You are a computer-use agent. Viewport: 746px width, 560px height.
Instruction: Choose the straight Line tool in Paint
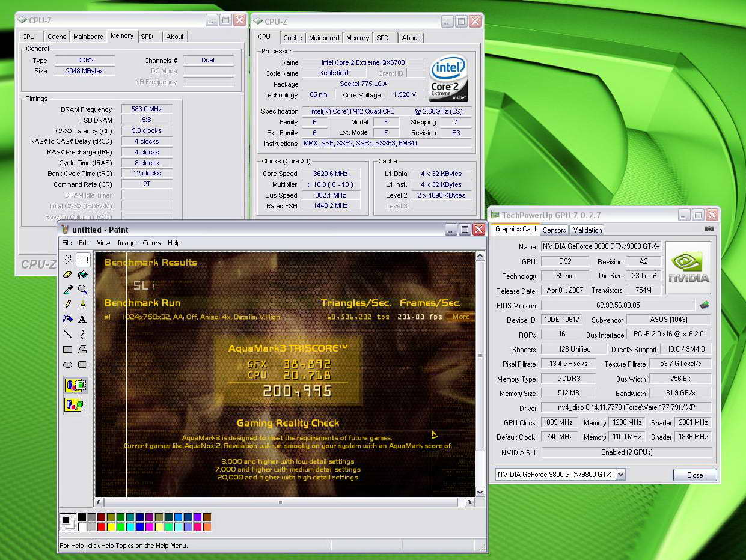coord(68,335)
